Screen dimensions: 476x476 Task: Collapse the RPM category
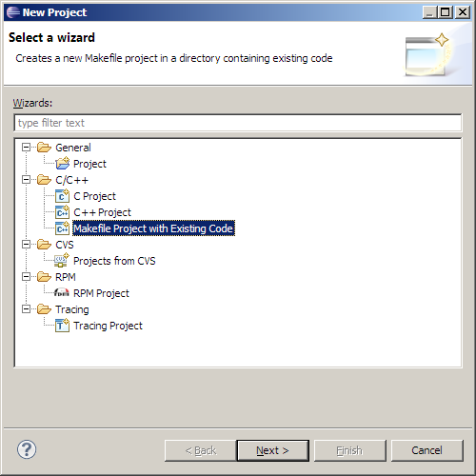pyautogui.click(x=26, y=277)
